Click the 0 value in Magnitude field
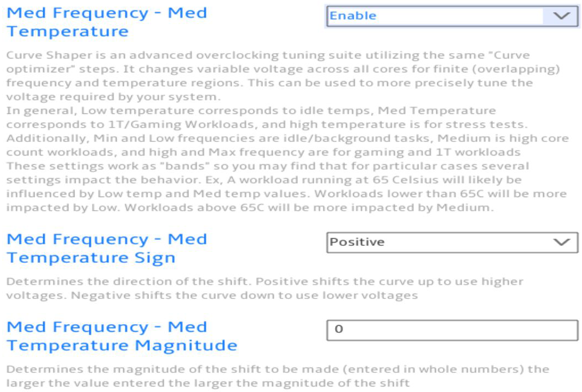 pos(338,329)
